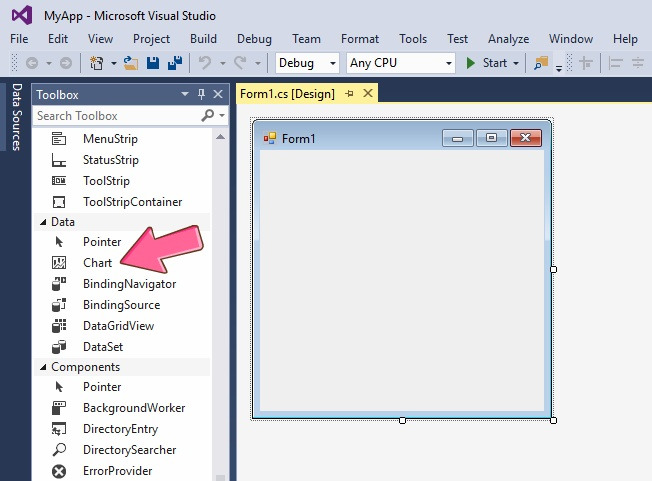Click the Save All toolbar icon
Image resolution: width=652 pixels, height=481 pixels.
coord(175,63)
